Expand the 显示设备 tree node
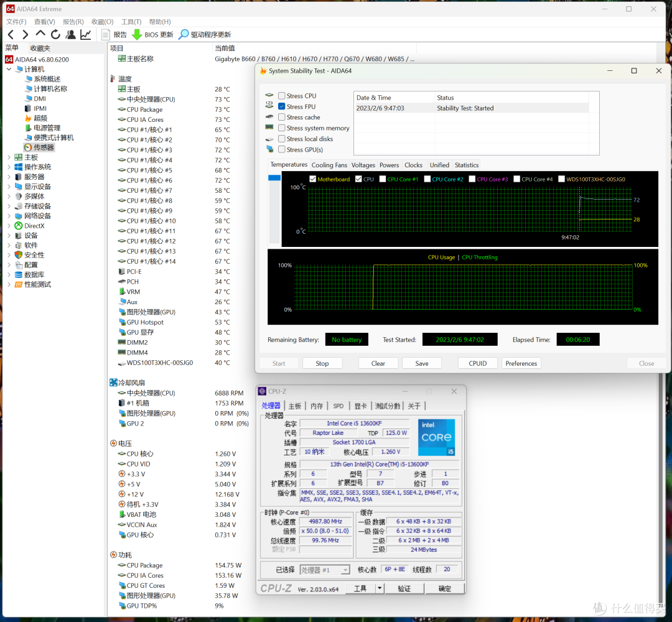The image size is (672, 622). point(9,187)
